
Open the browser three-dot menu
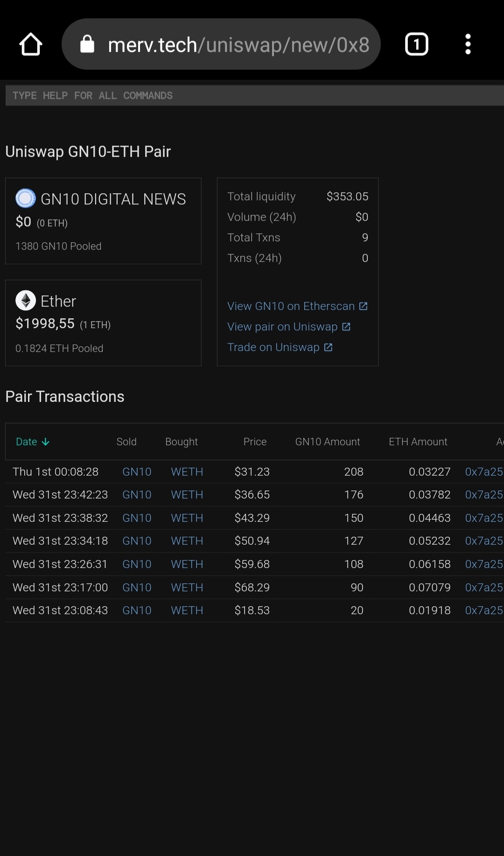point(468,44)
